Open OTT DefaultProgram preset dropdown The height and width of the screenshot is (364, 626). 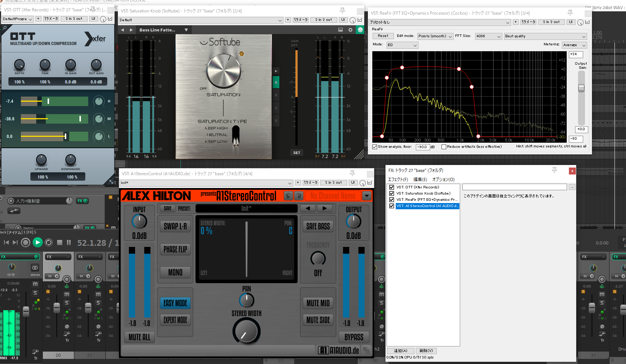[18, 19]
